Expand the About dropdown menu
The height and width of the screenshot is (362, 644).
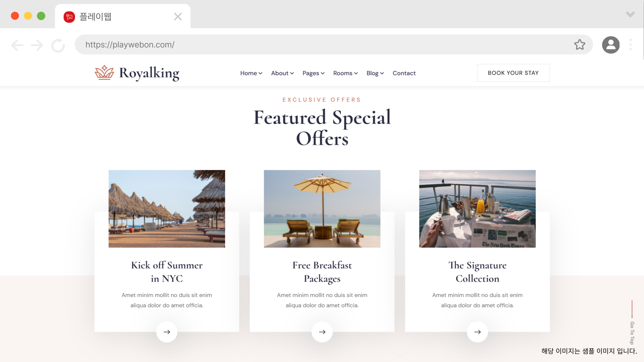[x=282, y=73]
